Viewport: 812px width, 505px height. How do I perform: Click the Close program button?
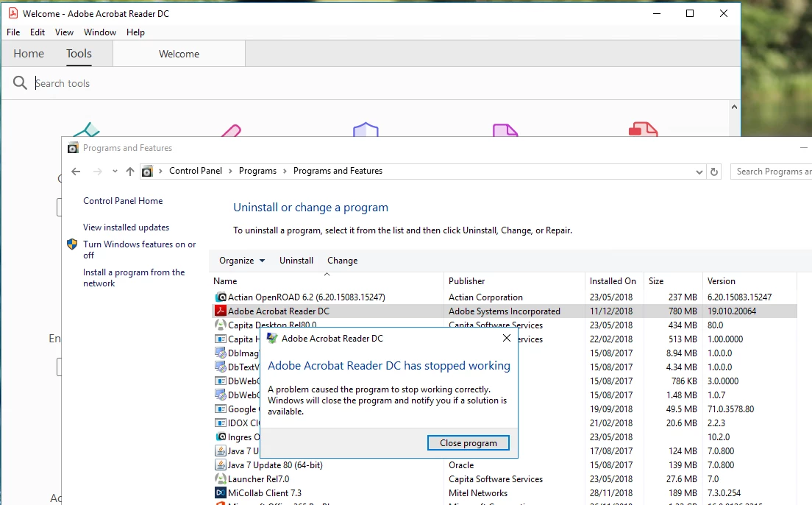[x=468, y=442]
